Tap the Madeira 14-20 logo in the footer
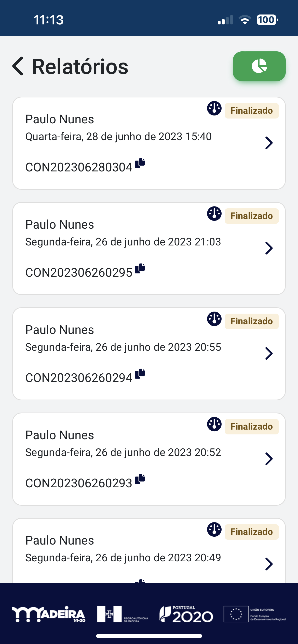 pyautogui.click(x=49, y=614)
